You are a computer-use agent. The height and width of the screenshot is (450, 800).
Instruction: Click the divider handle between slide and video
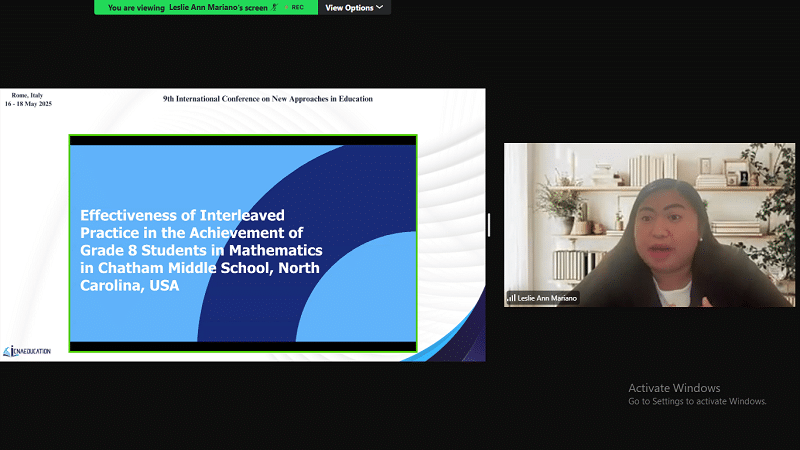click(489, 225)
